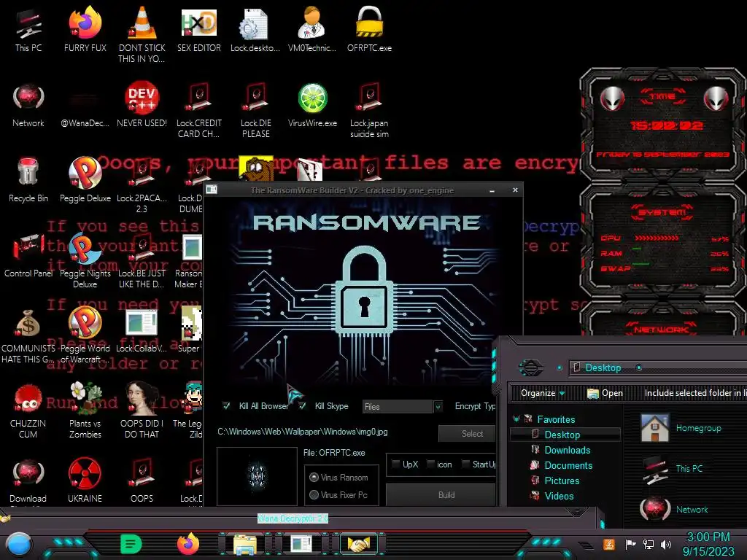Open Homegroup item in Explorer
747x560 pixels.
click(681, 427)
